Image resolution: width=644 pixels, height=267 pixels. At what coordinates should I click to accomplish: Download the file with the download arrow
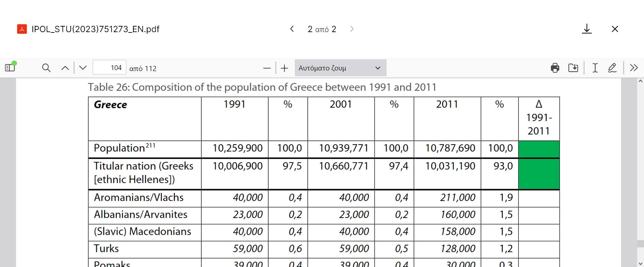tap(587, 29)
